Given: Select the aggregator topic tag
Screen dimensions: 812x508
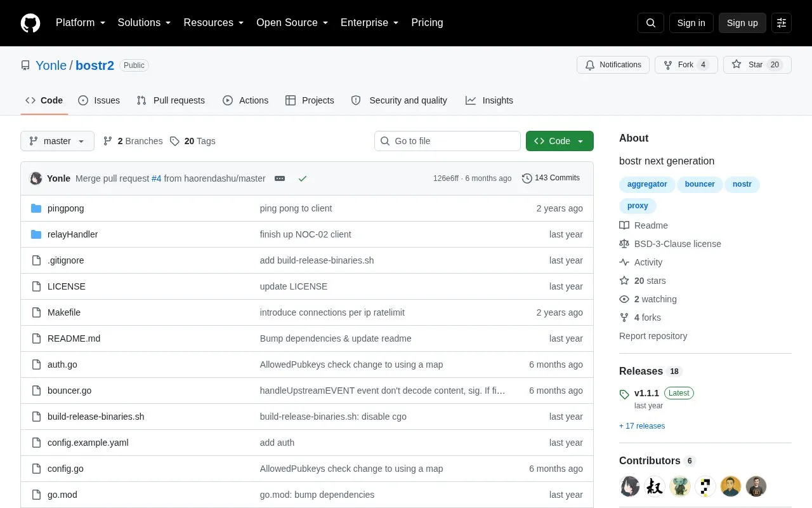Looking at the screenshot, I should pyautogui.click(x=647, y=184).
